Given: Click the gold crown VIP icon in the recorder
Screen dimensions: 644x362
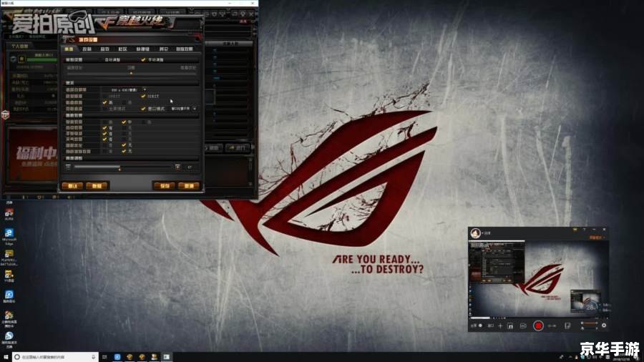Looking at the screenshot, I should 575,230.
